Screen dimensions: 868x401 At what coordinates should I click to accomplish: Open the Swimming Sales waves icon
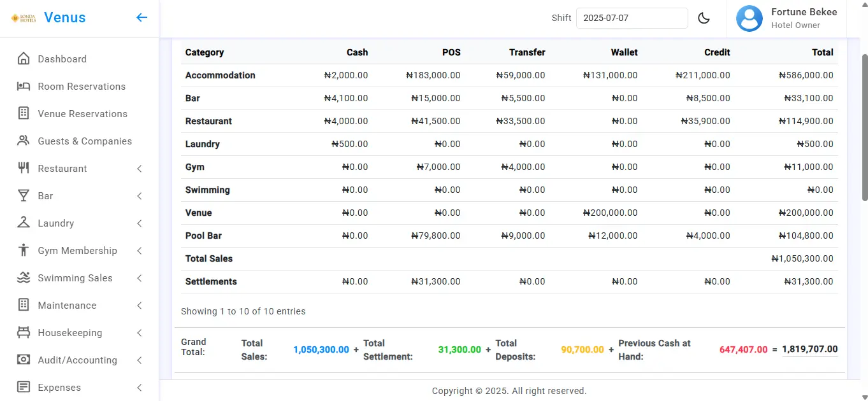[24, 278]
